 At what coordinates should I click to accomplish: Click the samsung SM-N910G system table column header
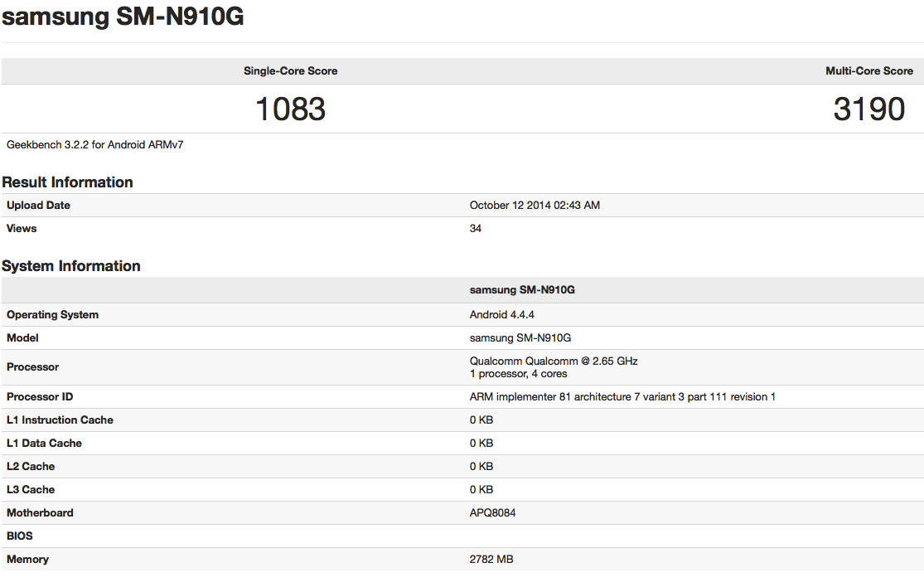pos(520,290)
